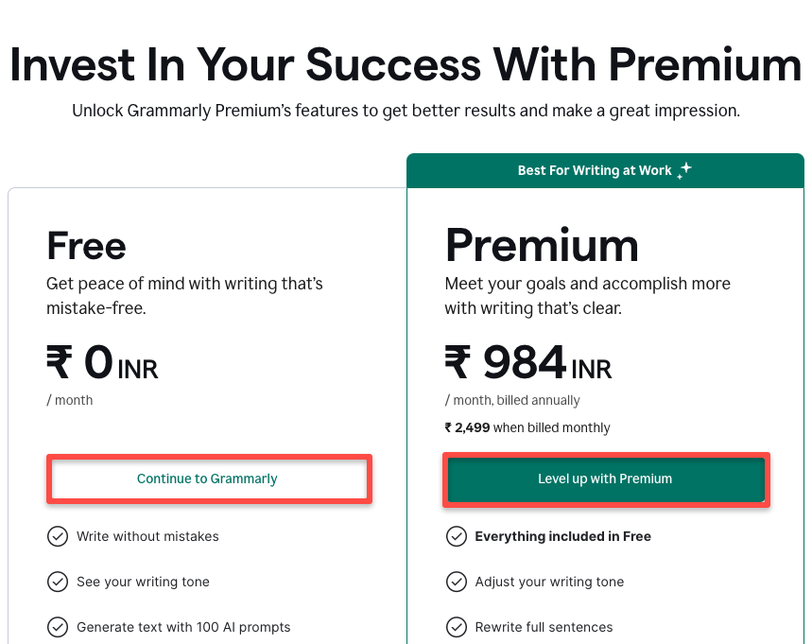812x644 pixels.
Task: Click the "/ month" label under the Free price
Action: pos(69,400)
